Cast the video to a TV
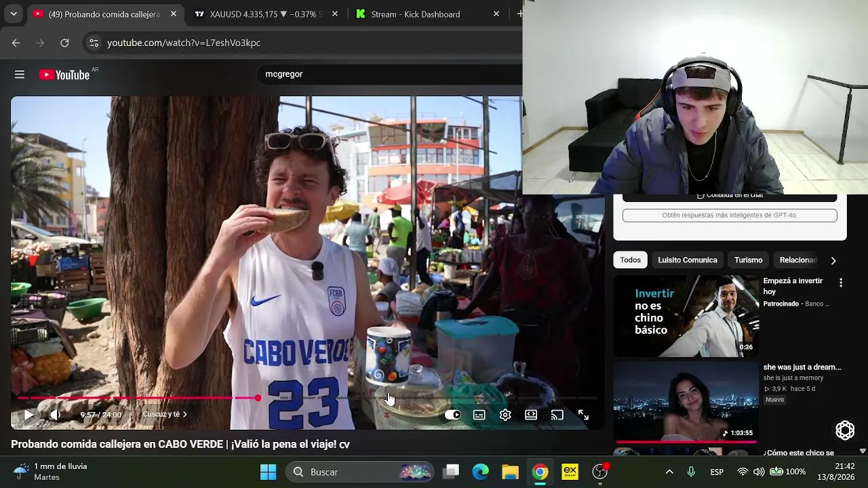 (x=557, y=415)
